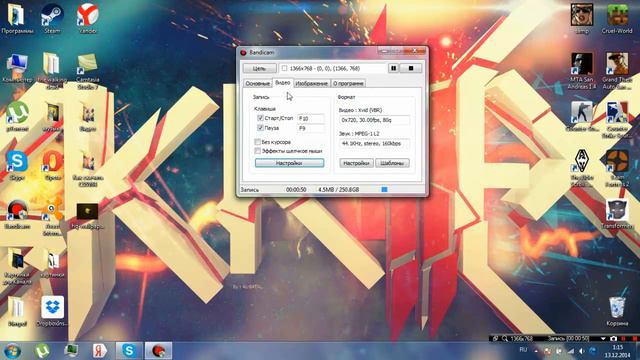Open the О программе tab
640x360 pixels.
348,83
